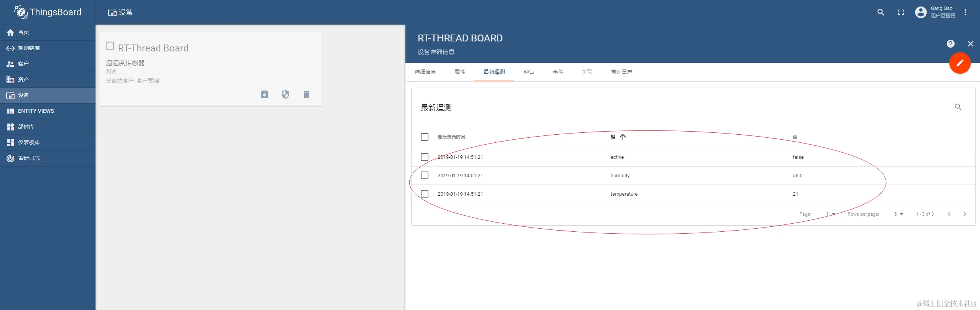This screenshot has width=980, height=310.
Task: Go to next page arrow
Action: tap(965, 214)
